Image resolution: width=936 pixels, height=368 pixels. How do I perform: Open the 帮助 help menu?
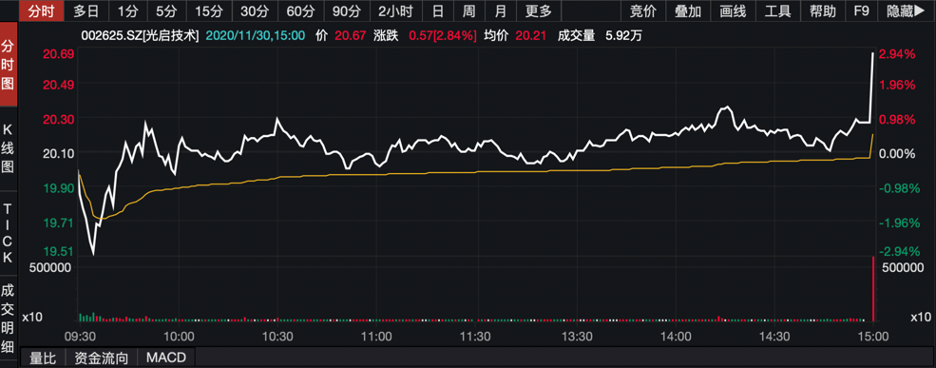click(x=824, y=11)
